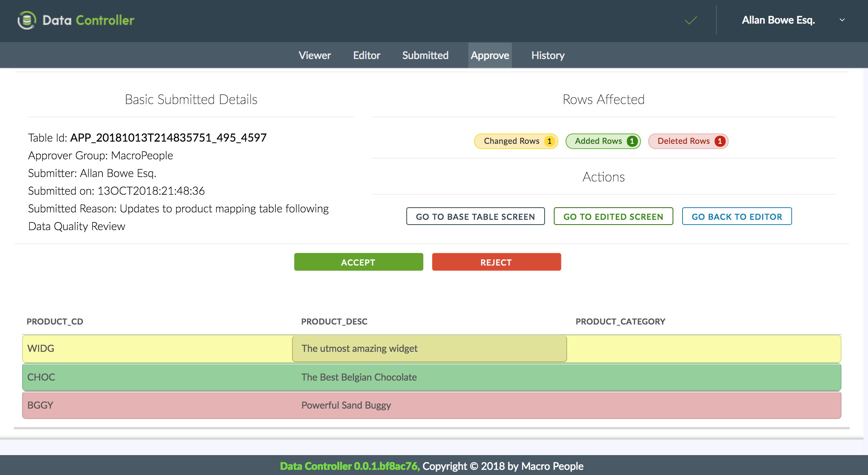Click the PRODUCT_CATEGORY column header
The height and width of the screenshot is (475, 868).
(620, 322)
